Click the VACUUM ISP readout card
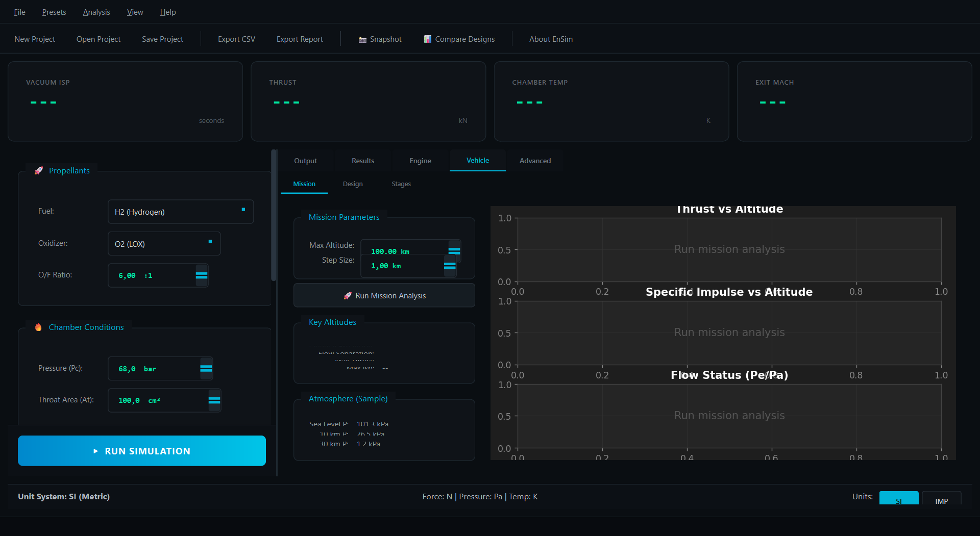This screenshot has width=980, height=536. (125, 101)
